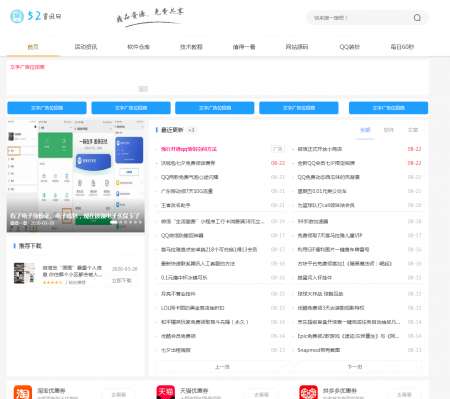Go to the previous page of updates
This screenshot has height=399, width=450.
pos(222,367)
